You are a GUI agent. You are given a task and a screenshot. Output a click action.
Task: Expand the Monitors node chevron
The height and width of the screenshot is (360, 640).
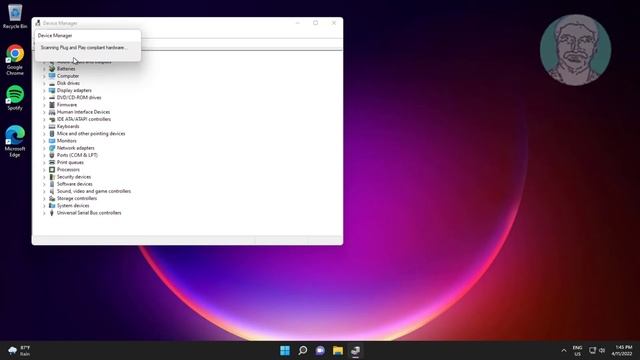44,141
